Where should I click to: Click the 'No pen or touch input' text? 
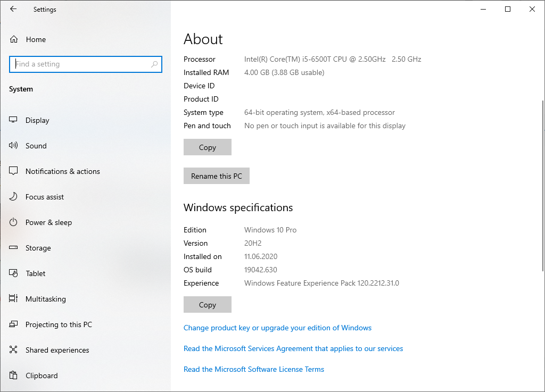point(325,126)
